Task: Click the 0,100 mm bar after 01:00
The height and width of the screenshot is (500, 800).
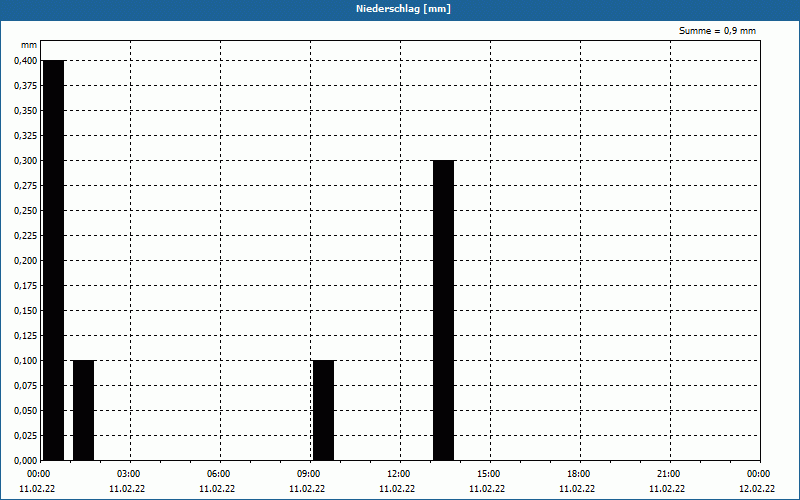Action: (x=84, y=410)
